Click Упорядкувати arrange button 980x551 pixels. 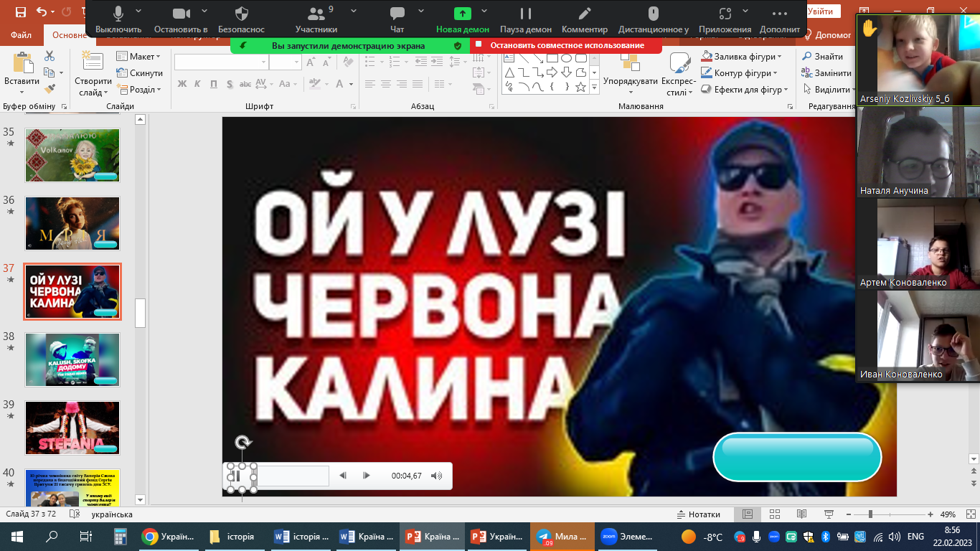tap(631, 74)
